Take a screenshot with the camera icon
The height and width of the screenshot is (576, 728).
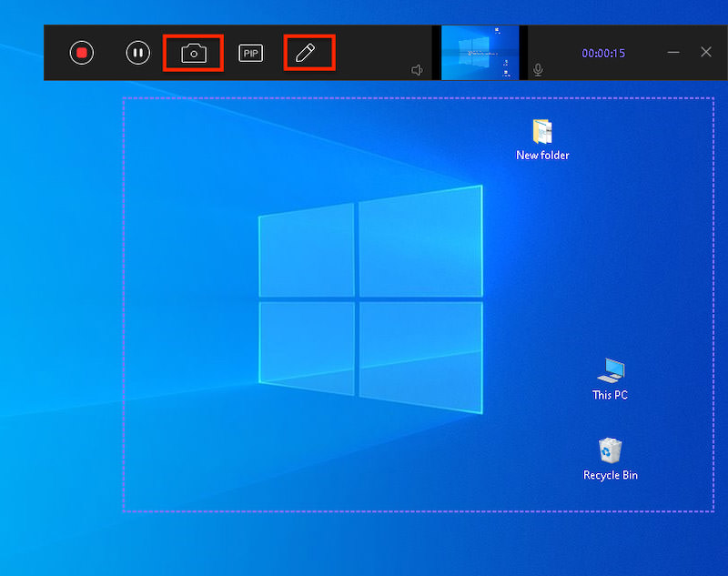coord(194,54)
